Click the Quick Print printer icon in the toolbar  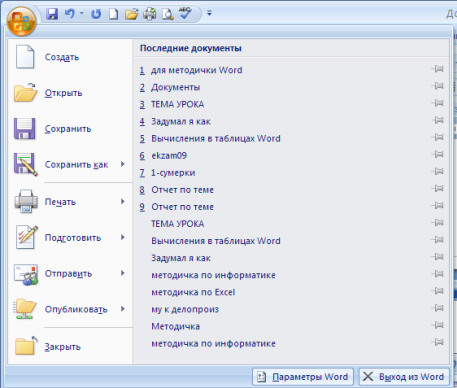pyautogui.click(x=150, y=14)
